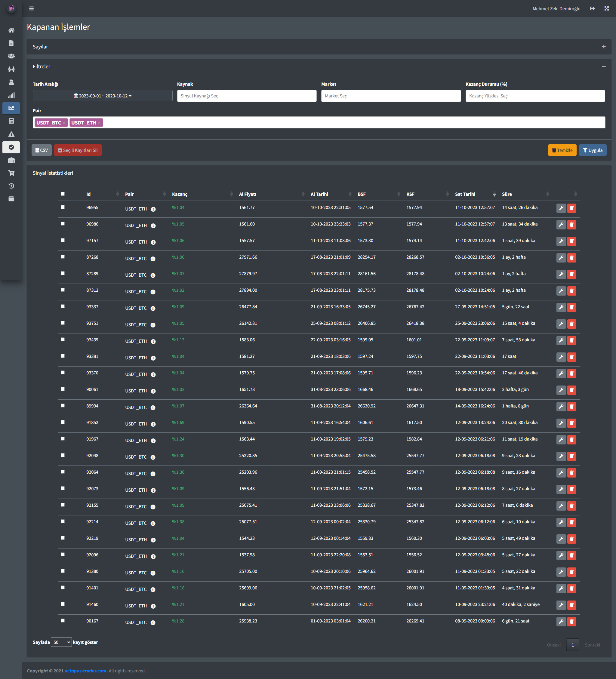Sort table by Kazanç column

pos(202,194)
